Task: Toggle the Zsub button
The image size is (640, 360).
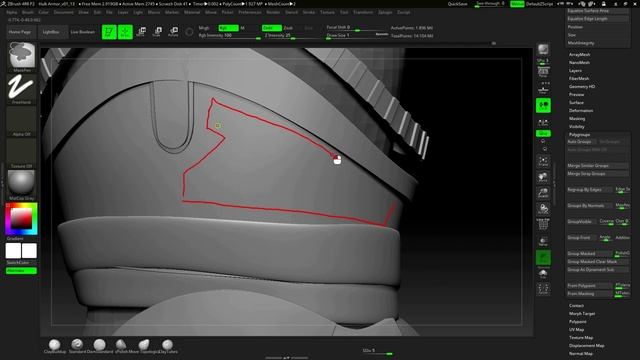Action: [x=288, y=28]
